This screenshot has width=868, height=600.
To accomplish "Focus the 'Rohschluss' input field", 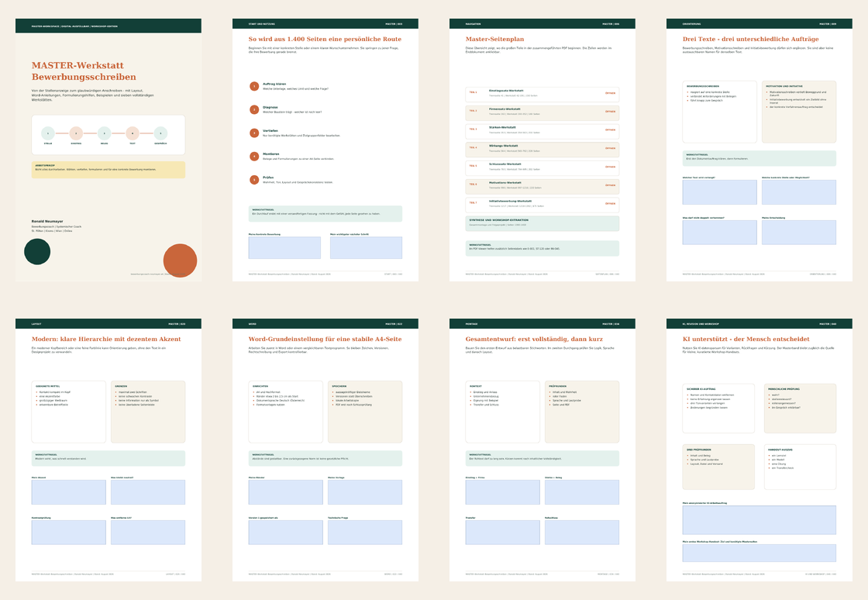I will 582,533.
